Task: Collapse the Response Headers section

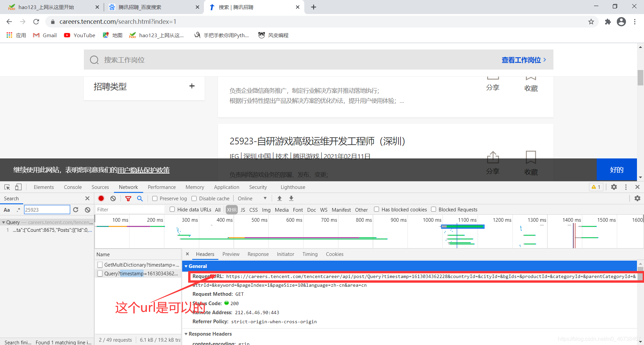Action: point(186,334)
